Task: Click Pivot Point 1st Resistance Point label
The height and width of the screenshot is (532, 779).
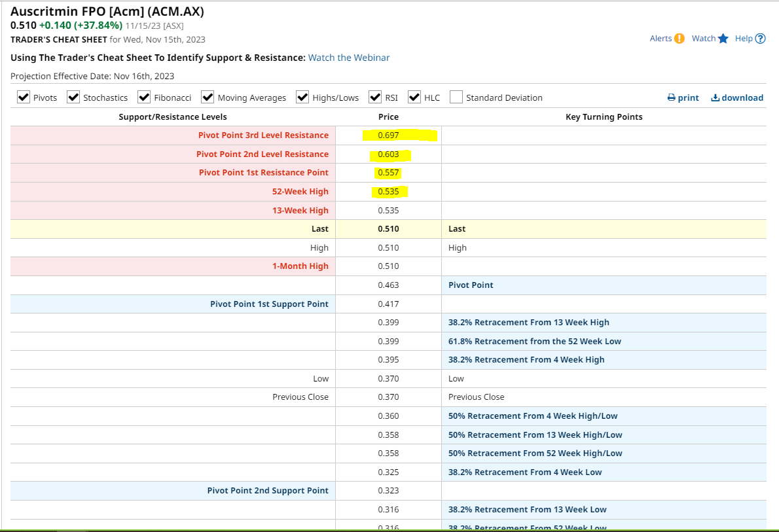Action: [x=264, y=172]
